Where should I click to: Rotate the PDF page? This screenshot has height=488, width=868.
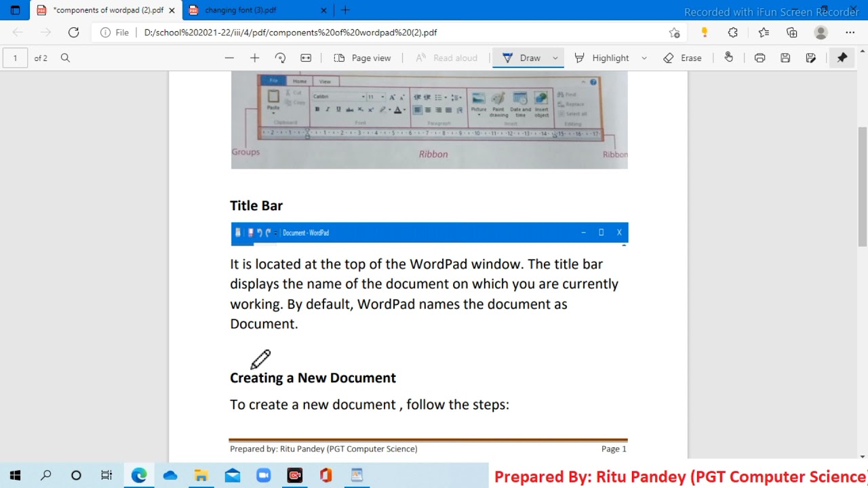click(x=280, y=58)
